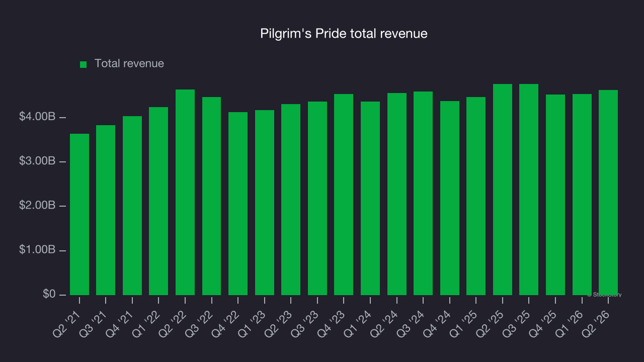
Task: Select the "$0" y-axis label
Action: tap(48, 294)
